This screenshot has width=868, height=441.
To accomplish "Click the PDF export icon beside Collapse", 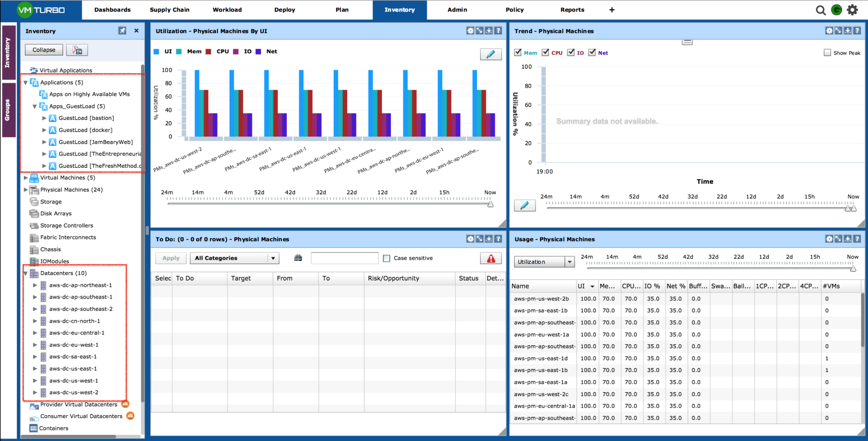I will coord(77,50).
